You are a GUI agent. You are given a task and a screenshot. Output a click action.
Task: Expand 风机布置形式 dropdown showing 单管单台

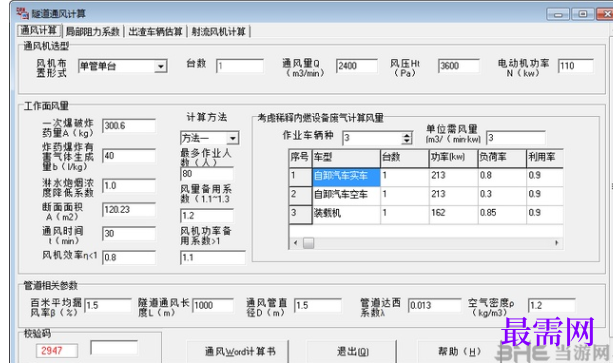click(x=160, y=66)
